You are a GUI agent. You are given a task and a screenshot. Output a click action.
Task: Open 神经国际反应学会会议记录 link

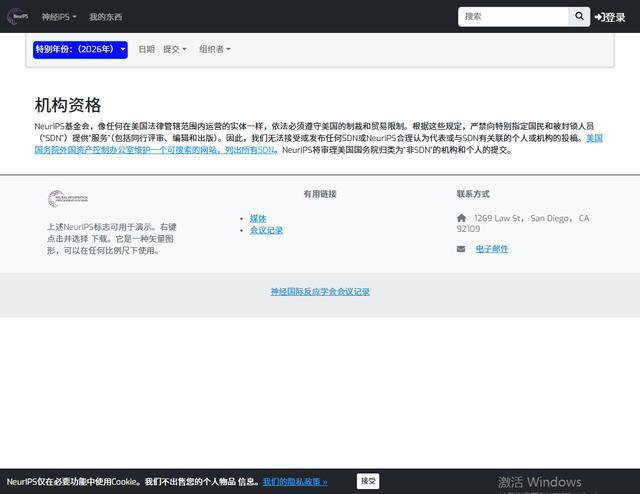click(x=320, y=292)
